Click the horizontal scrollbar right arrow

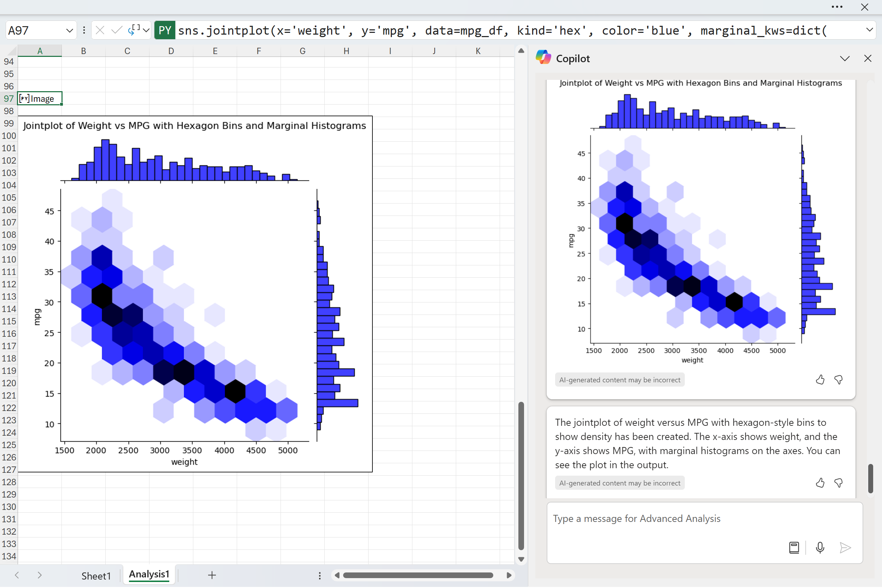pos(509,575)
